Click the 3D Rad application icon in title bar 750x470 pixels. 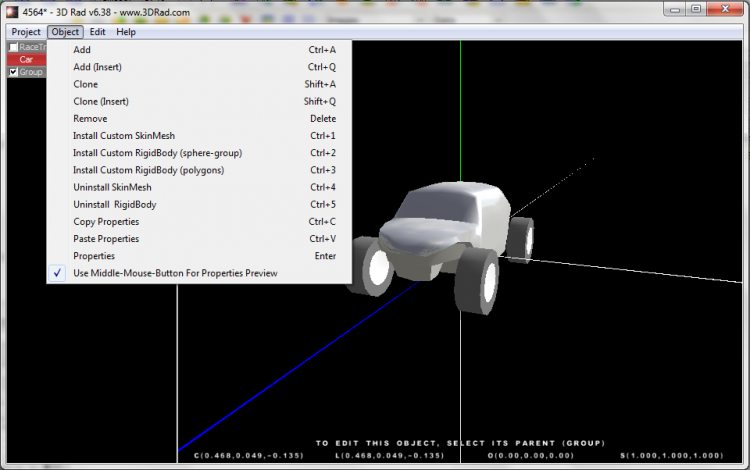tap(11, 10)
